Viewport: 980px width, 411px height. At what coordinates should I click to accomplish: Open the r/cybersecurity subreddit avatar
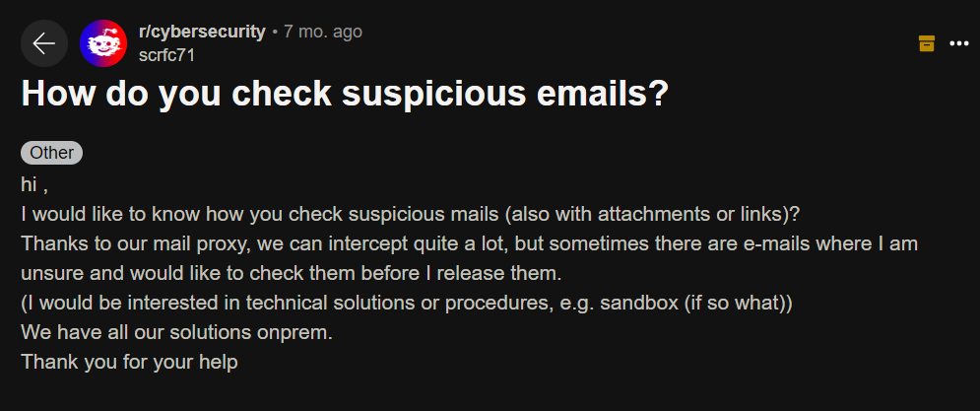pos(103,43)
